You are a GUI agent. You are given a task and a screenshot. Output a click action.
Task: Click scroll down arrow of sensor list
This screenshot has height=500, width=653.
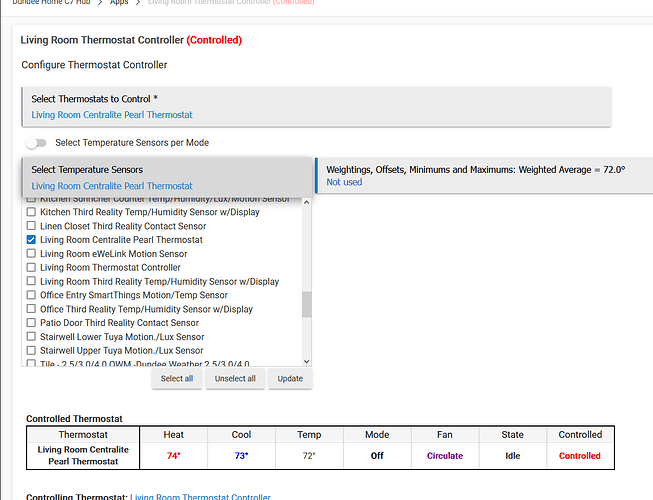(307, 362)
